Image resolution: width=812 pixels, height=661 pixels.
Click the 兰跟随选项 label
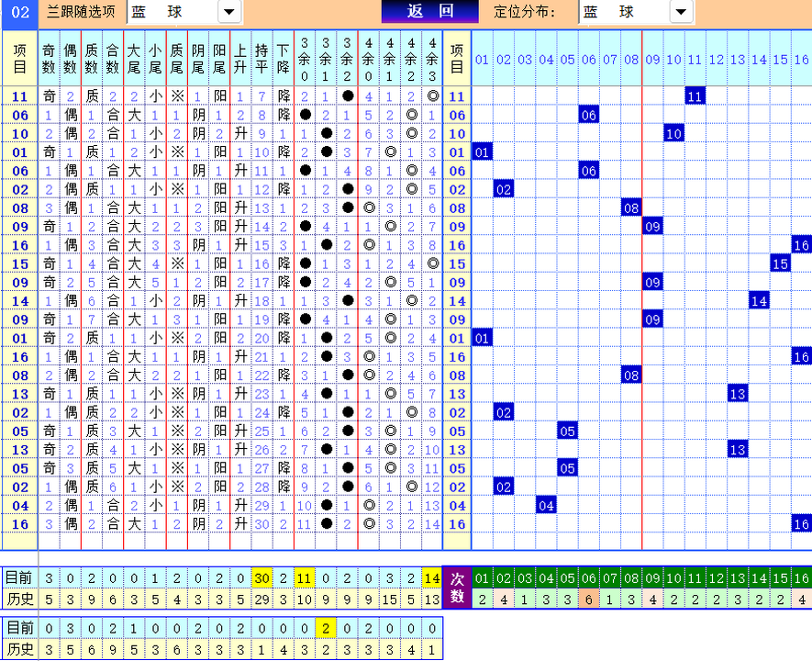tap(81, 11)
